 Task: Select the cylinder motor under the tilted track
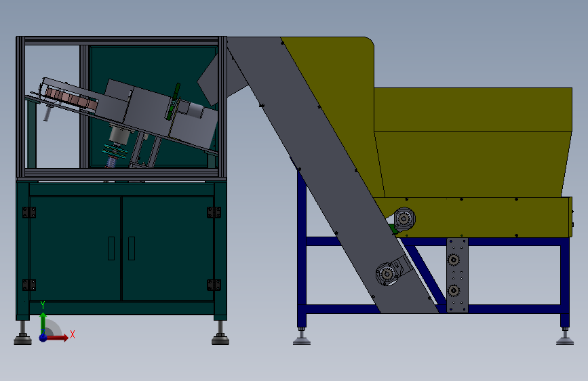pyautogui.click(x=119, y=136)
